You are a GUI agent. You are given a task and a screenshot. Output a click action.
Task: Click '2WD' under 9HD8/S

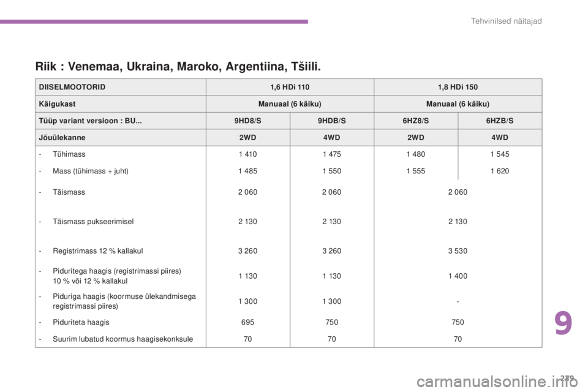click(x=248, y=138)
